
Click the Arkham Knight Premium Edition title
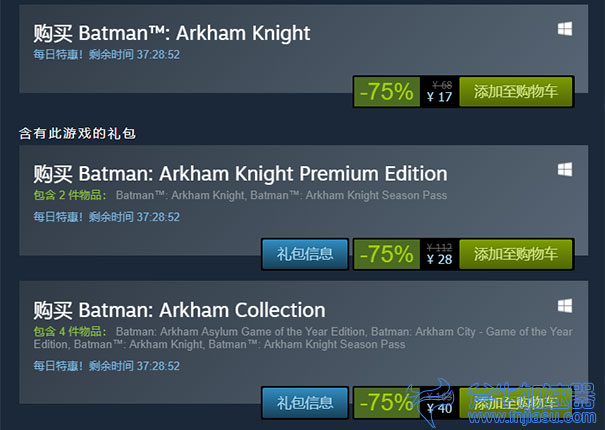coord(240,173)
